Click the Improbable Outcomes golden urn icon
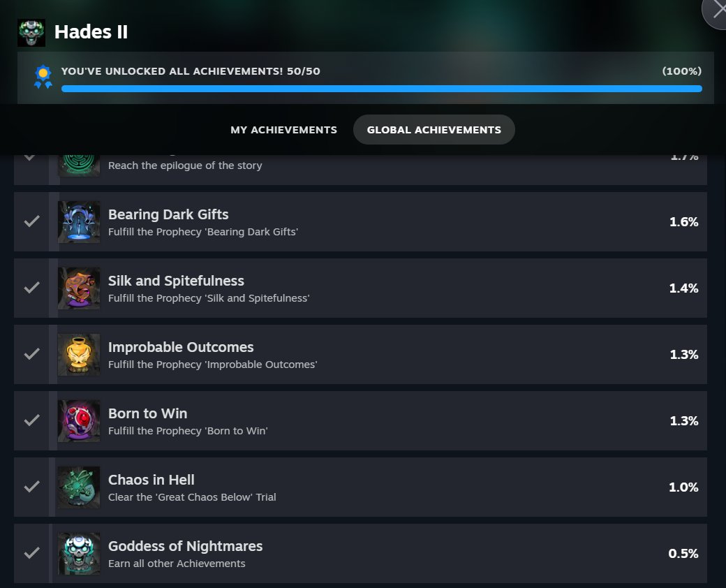Image resolution: width=726 pixels, height=588 pixels. coord(79,355)
